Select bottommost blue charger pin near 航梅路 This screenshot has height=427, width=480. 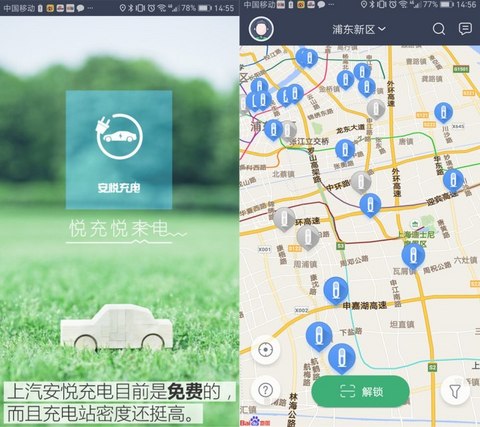342,359
